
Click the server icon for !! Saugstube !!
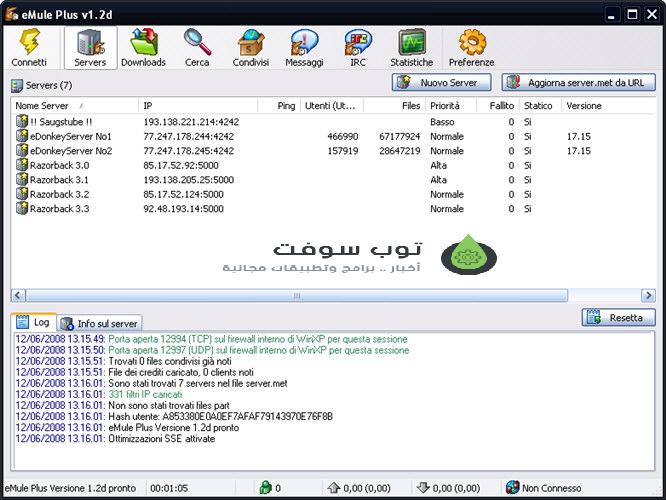pyautogui.click(x=22, y=121)
